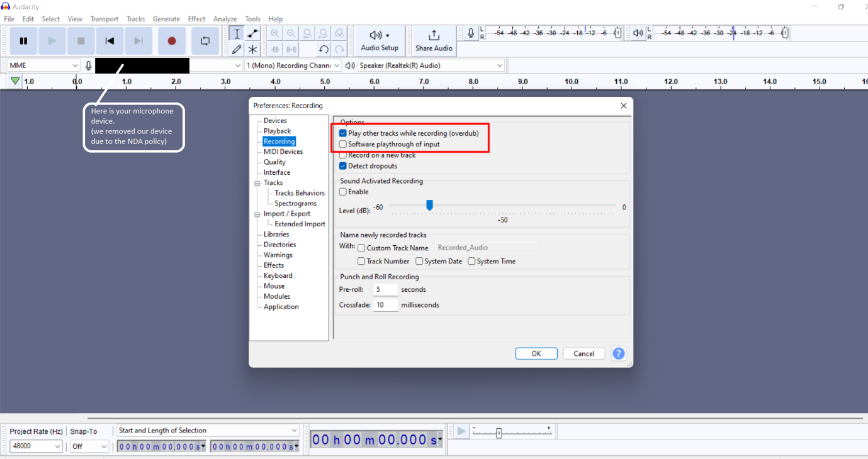Viewport: 868px width, 459px height.
Task: Select the Multi-tool asterisk icon
Action: coord(252,49)
